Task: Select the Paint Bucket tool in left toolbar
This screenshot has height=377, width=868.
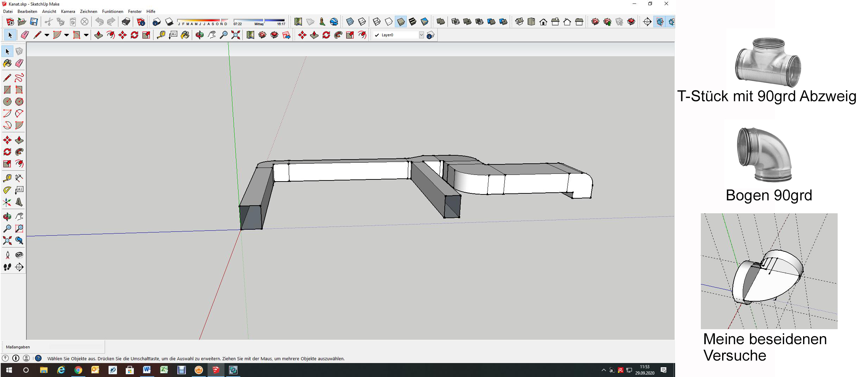Action: [x=7, y=63]
